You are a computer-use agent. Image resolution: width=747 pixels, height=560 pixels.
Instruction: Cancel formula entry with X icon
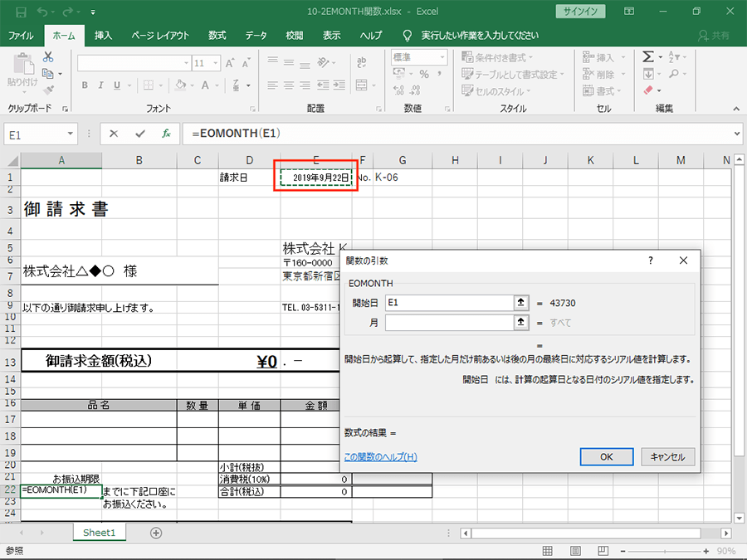(114, 134)
